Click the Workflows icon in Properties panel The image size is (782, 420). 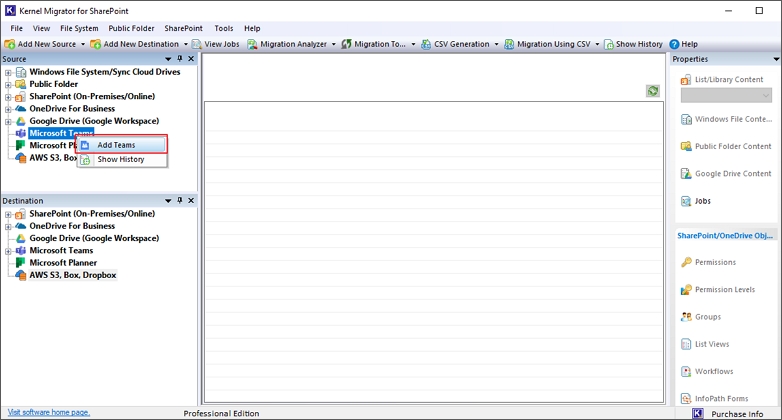pyautogui.click(x=686, y=372)
